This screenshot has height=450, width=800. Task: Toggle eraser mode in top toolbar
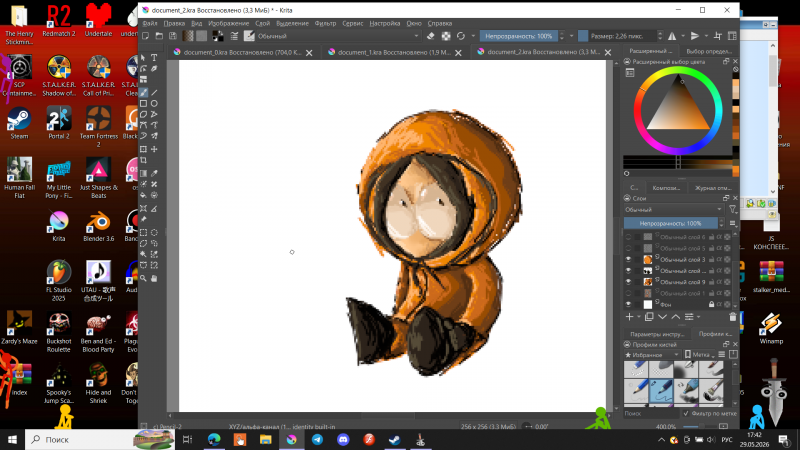(x=431, y=36)
